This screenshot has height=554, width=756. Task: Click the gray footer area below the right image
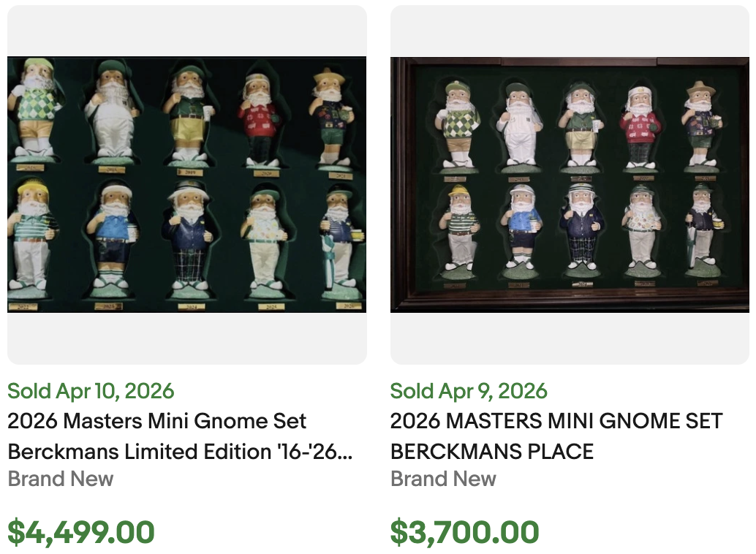(x=571, y=340)
